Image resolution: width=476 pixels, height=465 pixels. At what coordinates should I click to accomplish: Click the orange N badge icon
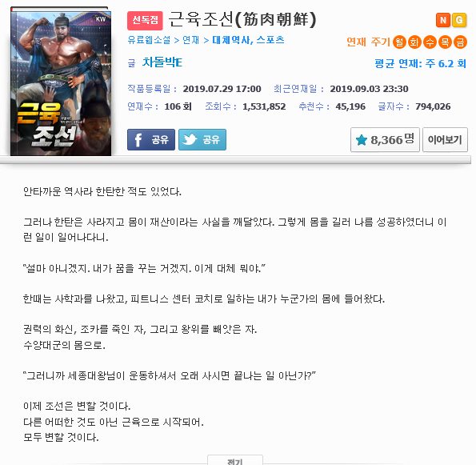coord(443,20)
